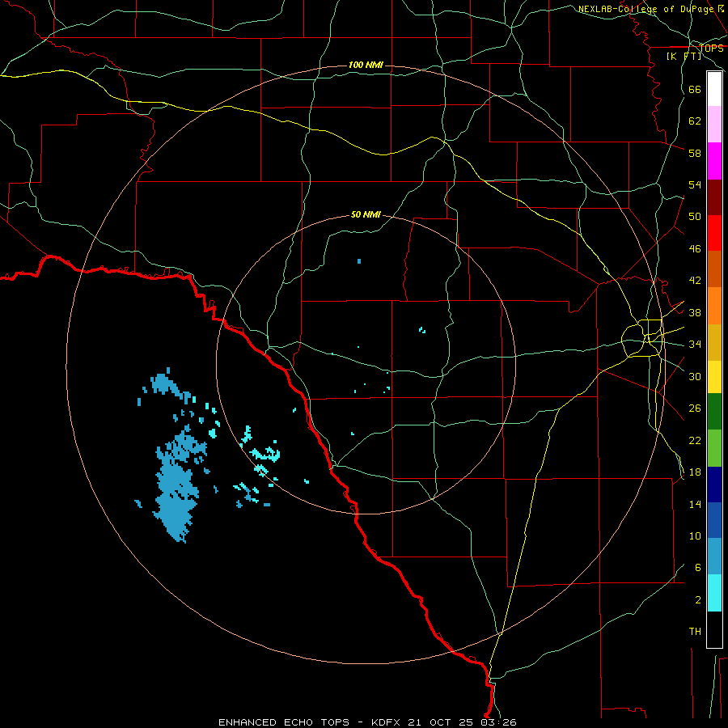This screenshot has height=728, width=728.
Task: Pick the medium blue legend swatch
Action: point(714,520)
